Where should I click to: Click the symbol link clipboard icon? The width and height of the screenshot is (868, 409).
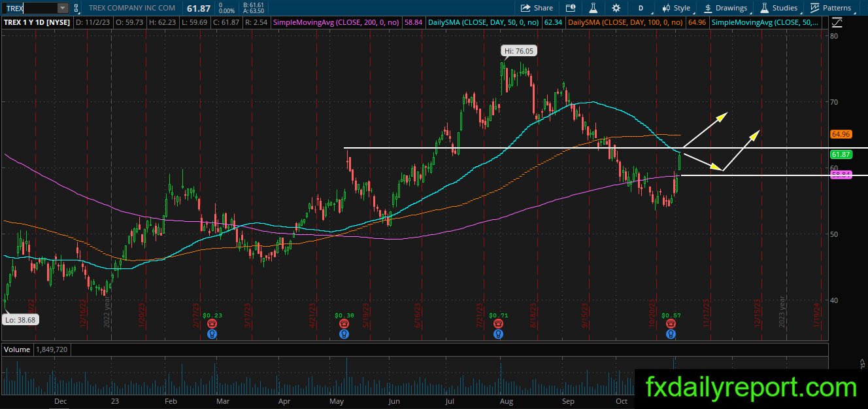(77, 8)
